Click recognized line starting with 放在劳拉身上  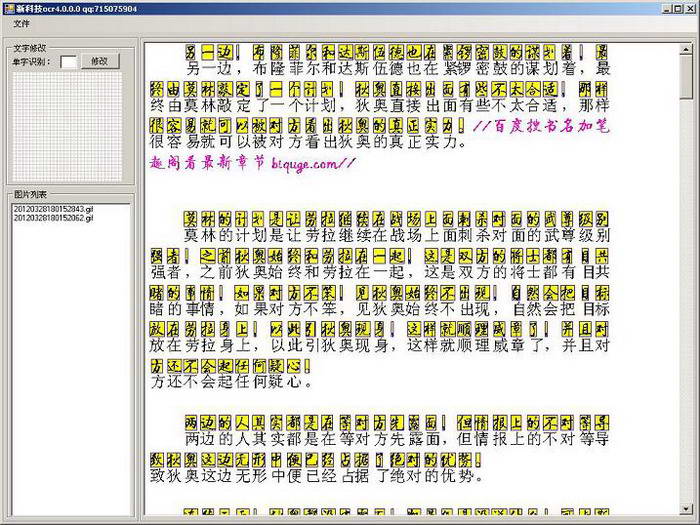379,345
